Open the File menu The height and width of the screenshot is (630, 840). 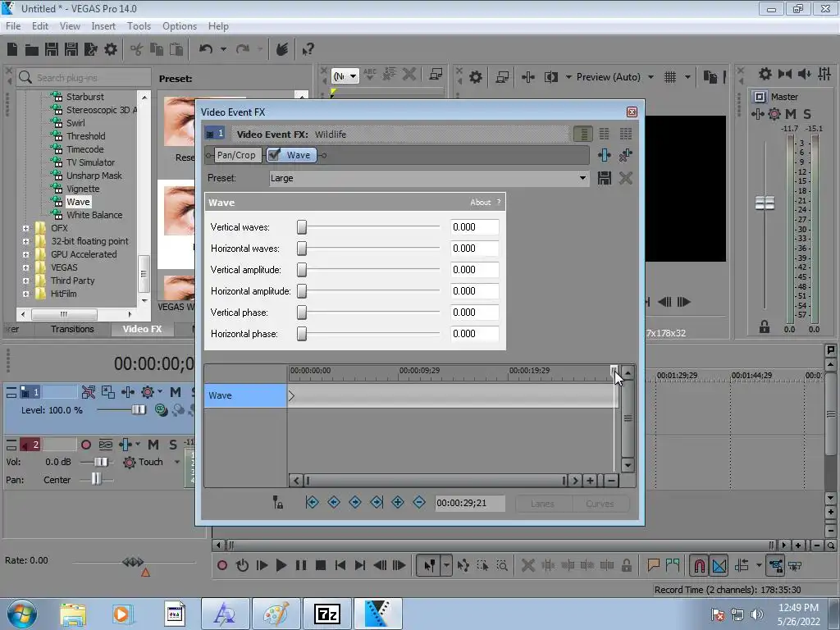(x=13, y=25)
